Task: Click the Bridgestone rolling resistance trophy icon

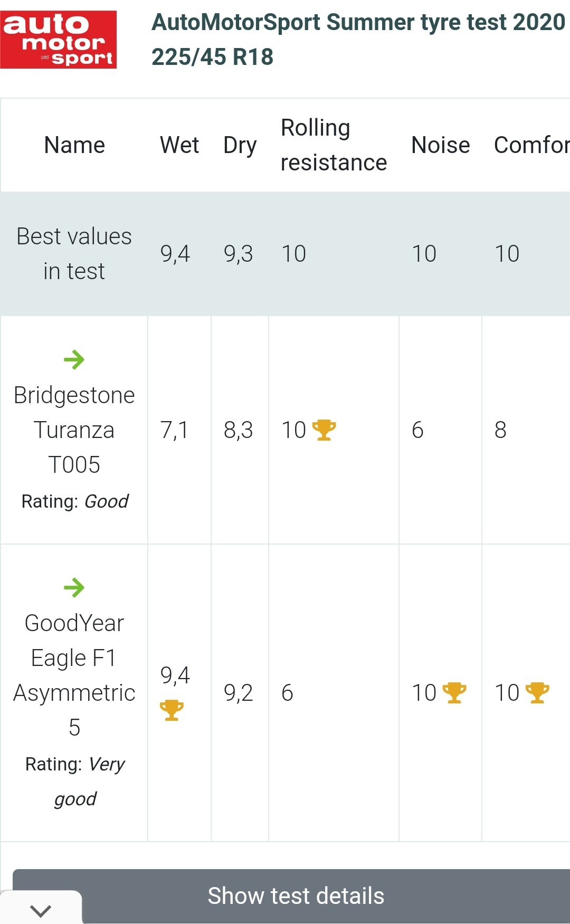Action: (x=324, y=430)
